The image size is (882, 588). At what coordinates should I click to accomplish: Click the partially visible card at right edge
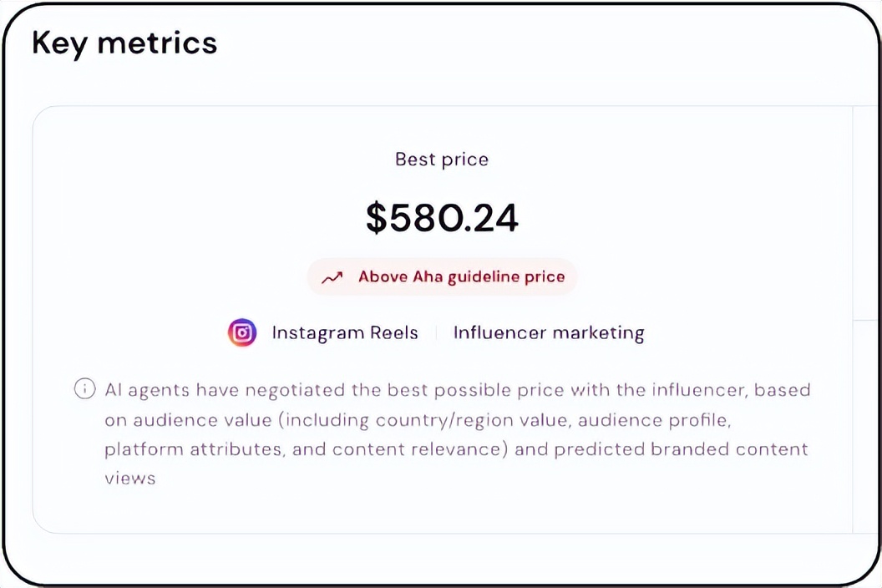[x=865, y=319]
